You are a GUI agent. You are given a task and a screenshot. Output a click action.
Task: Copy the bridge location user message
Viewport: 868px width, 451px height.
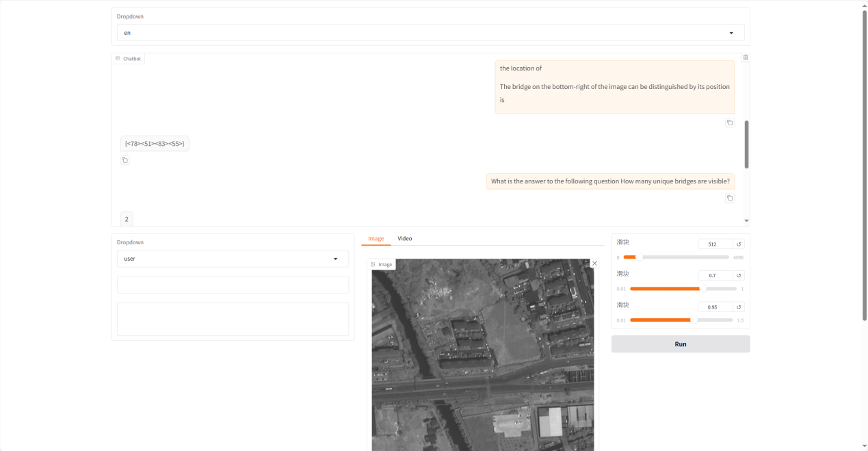pos(730,123)
